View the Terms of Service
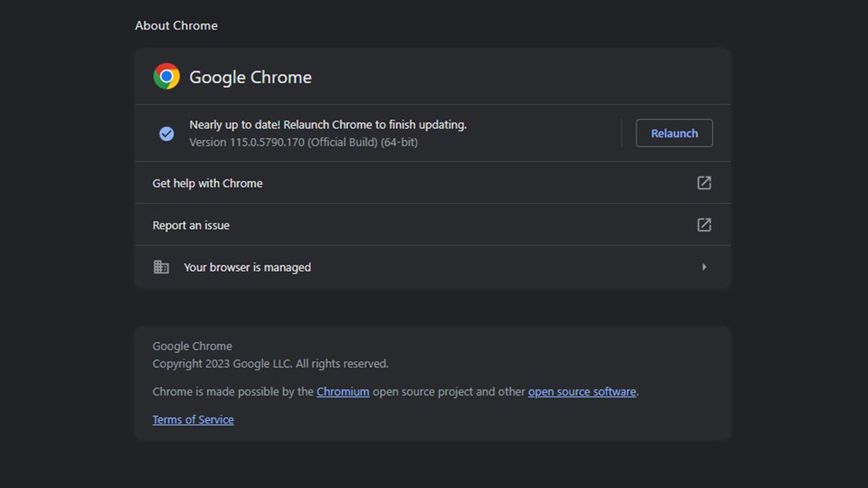 193,419
